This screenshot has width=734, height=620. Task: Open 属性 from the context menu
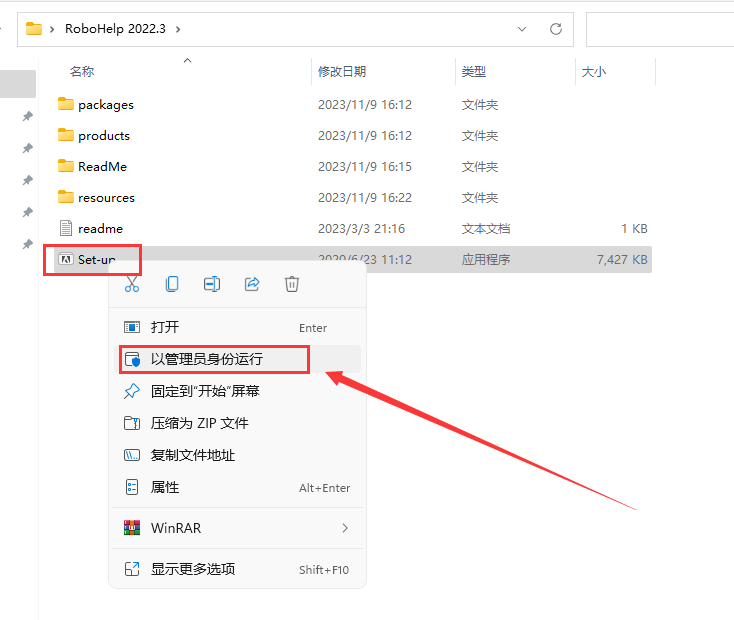point(237,487)
